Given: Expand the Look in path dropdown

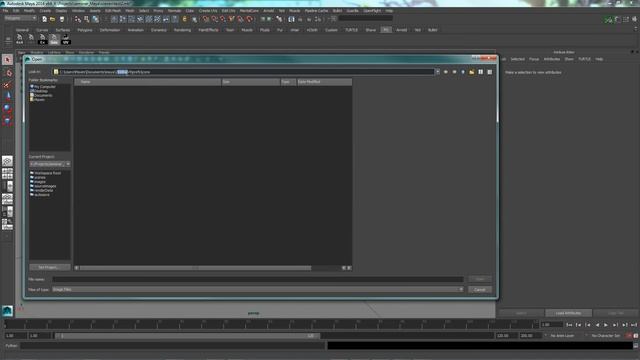Looking at the screenshot, I should click(437, 72).
